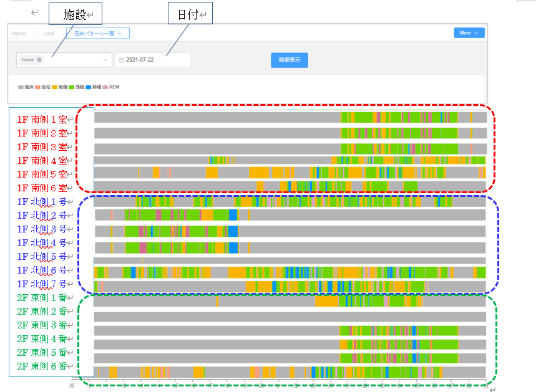Click the 1F 南側１室 timeline bar
The width and height of the screenshot is (536, 392).
(x=290, y=117)
